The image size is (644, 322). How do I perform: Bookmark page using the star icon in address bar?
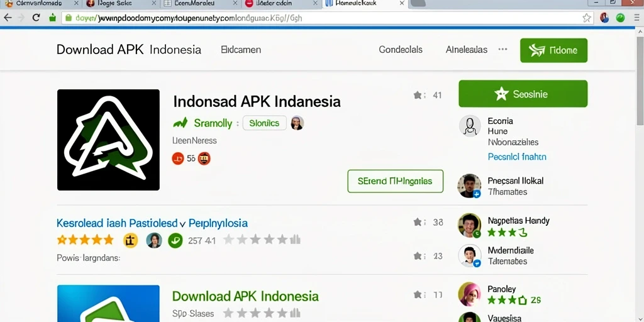point(587,18)
